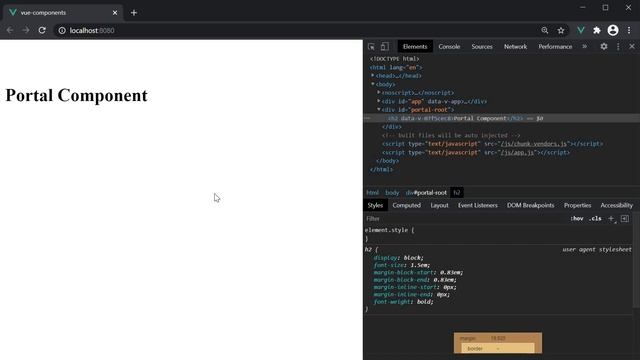Image resolution: width=640 pixels, height=360 pixels.
Task: Open the chunk-vendors.js script link
Action: pos(534,144)
